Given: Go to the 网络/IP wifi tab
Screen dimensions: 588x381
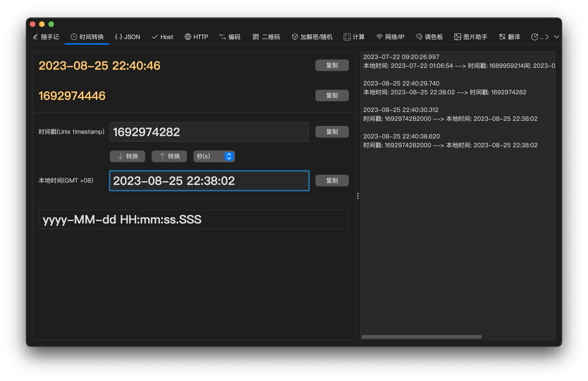Looking at the screenshot, I should coord(390,37).
